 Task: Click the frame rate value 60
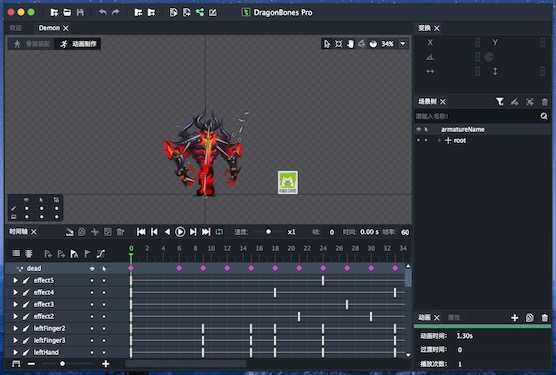405,232
